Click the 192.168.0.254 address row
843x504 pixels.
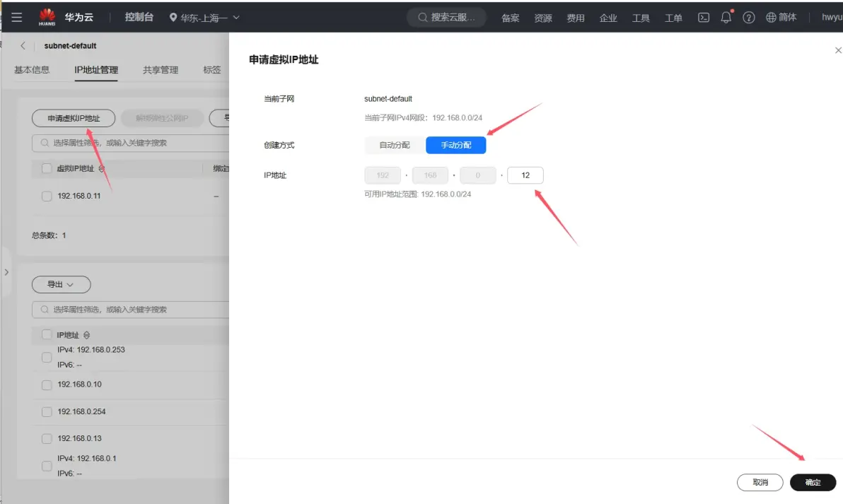[x=82, y=411]
